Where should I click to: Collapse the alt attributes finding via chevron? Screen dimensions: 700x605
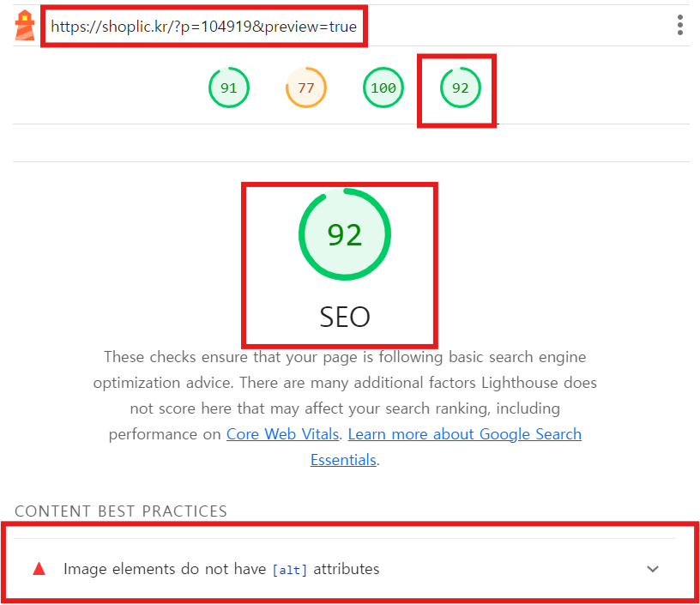point(653,568)
